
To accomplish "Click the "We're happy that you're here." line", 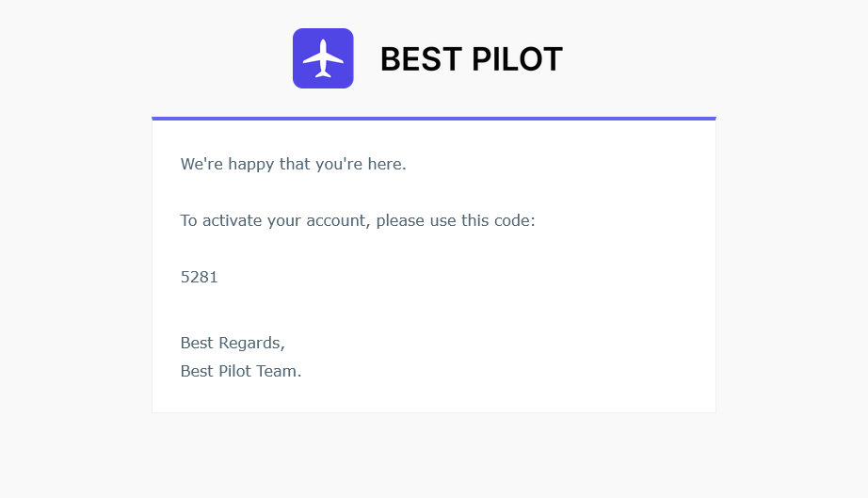I will [x=294, y=165].
